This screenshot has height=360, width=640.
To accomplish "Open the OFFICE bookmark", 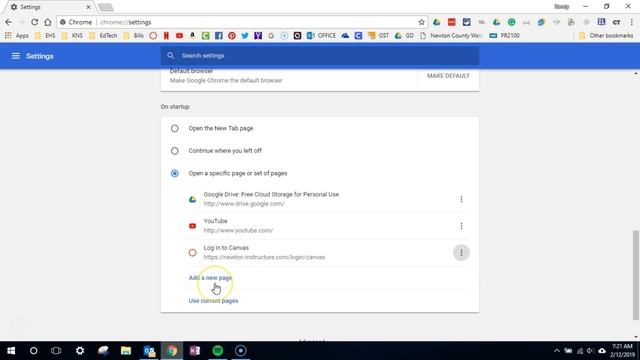I will point(321,36).
